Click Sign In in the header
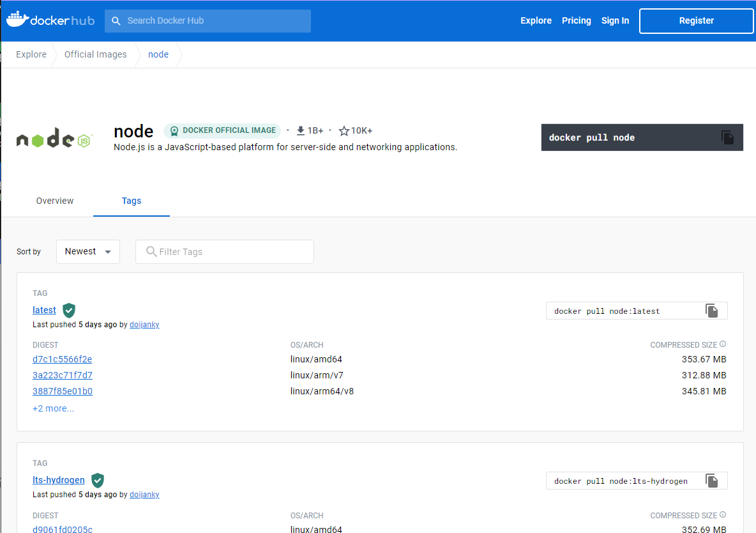 (615, 20)
